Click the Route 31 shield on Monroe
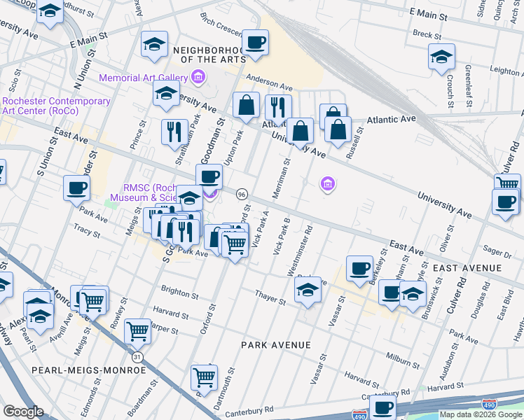This screenshot has height=420, width=524. point(137,357)
